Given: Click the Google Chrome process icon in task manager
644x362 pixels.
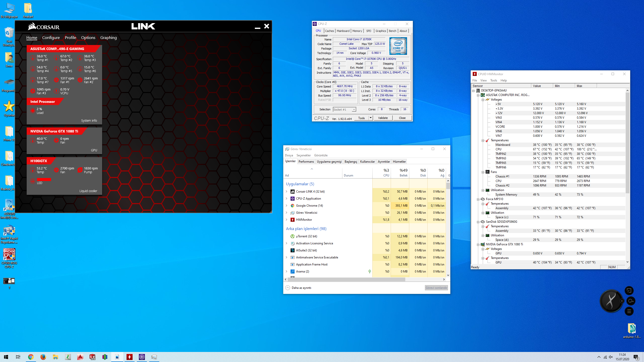Looking at the screenshot, I should click(x=293, y=206).
